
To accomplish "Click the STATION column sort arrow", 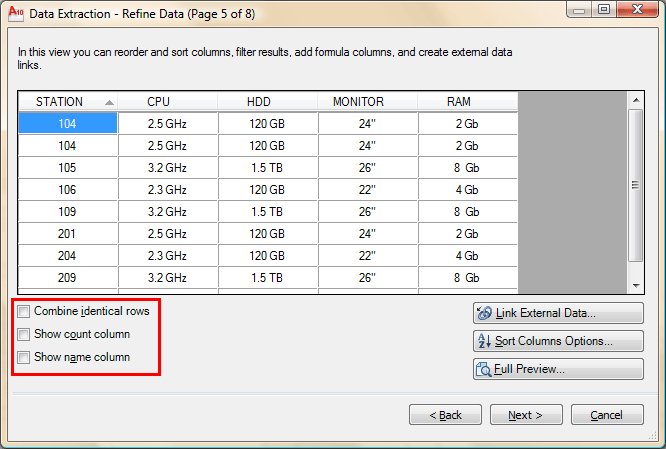I will 109,102.
